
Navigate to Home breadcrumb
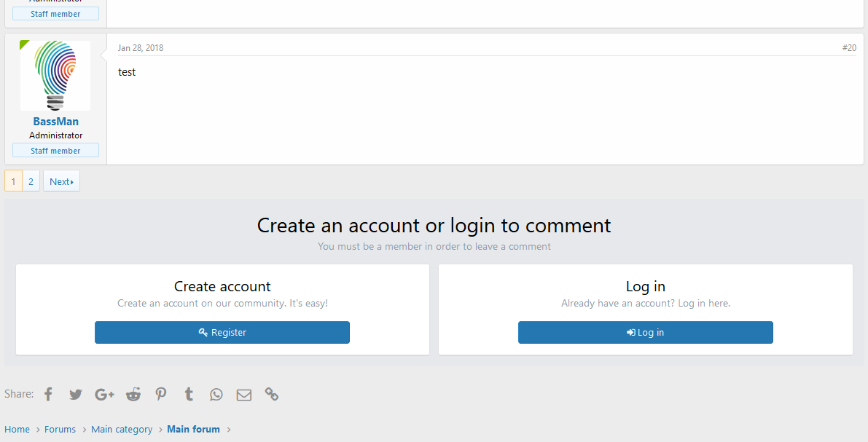point(17,430)
